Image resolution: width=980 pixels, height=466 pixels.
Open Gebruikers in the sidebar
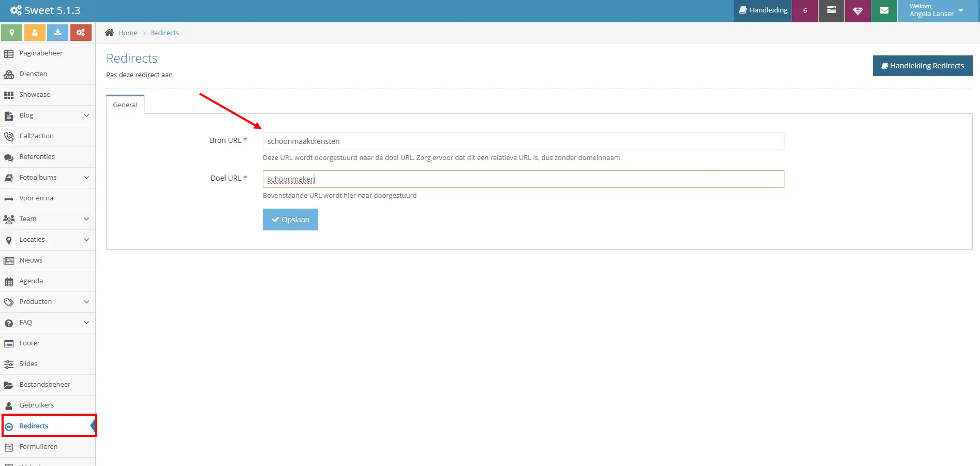coord(48,405)
